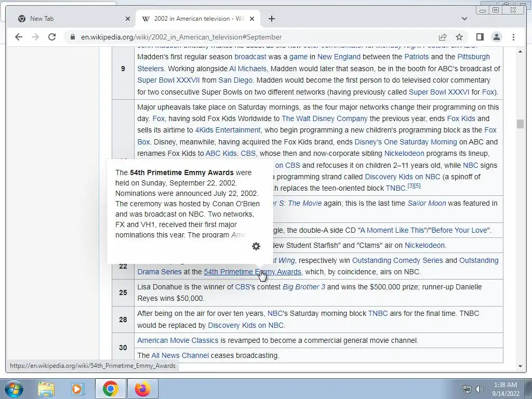Close the New Tab tab
Viewport: 532px width, 399px height.
(128, 19)
